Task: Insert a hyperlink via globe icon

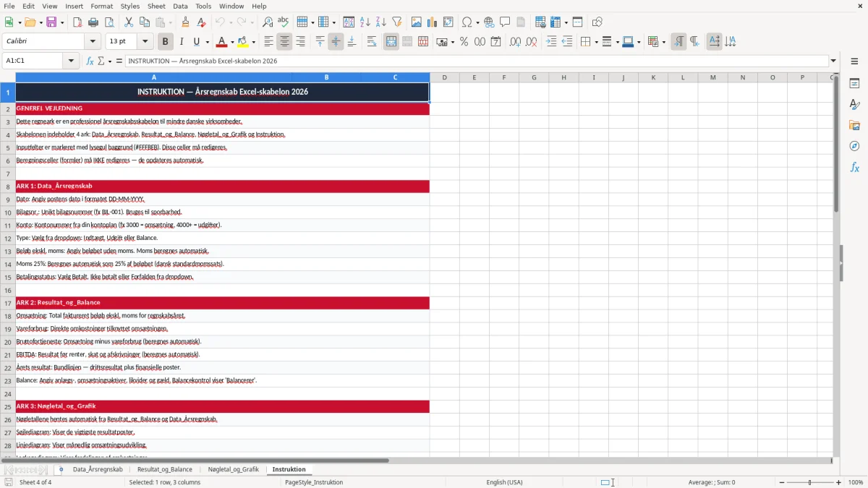Action: [x=489, y=22]
